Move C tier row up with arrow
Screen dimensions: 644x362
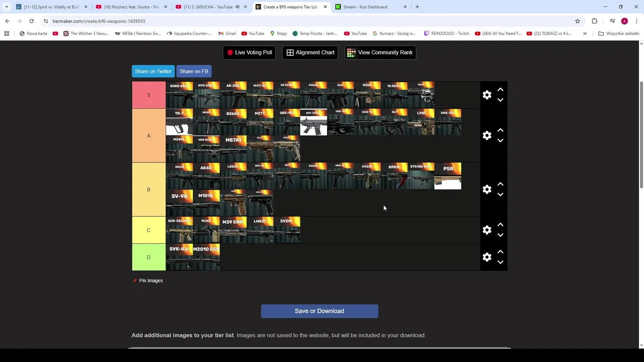500,225
